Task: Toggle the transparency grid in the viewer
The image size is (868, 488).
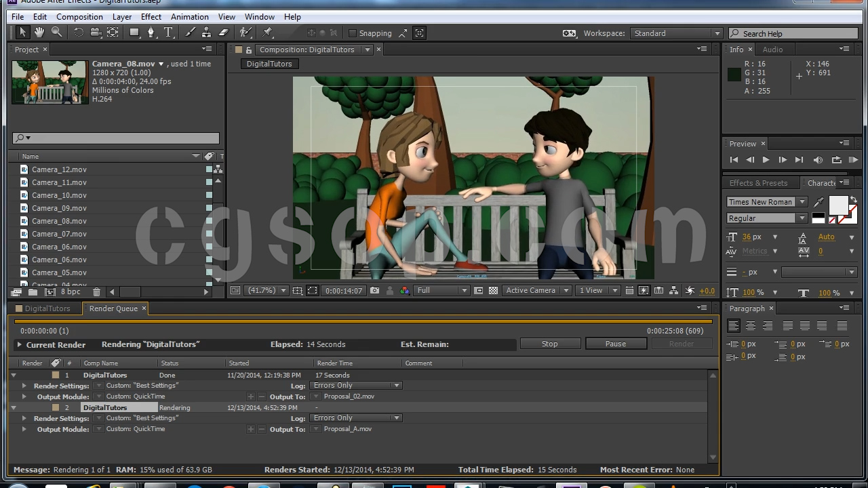Action: point(493,291)
